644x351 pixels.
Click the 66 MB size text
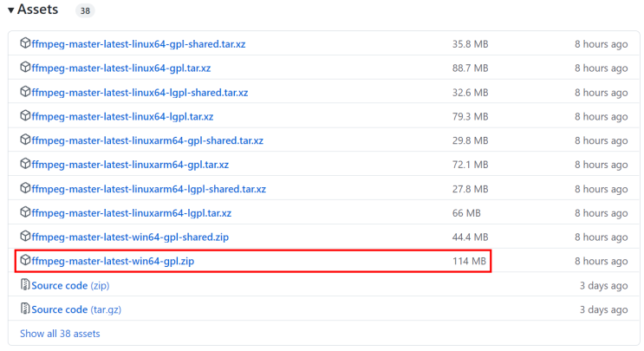466,213
